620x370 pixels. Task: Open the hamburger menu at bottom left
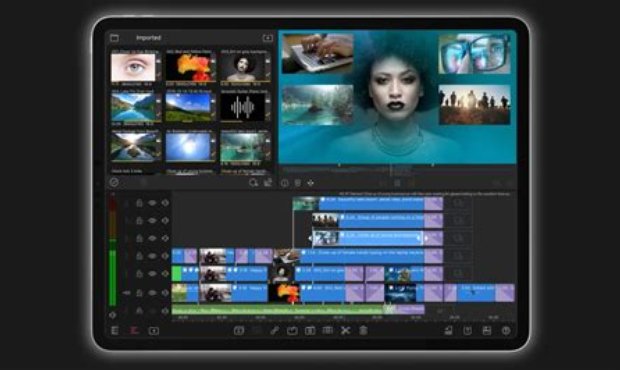point(115,330)
